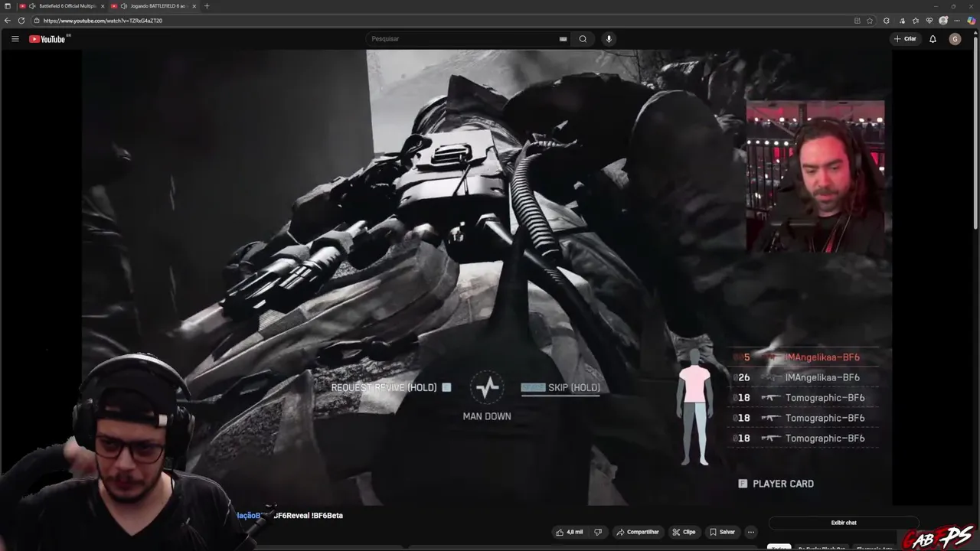980x551 pixels.
Task: Go to the YouTube home logo
Action: click(x=47, y=39)
